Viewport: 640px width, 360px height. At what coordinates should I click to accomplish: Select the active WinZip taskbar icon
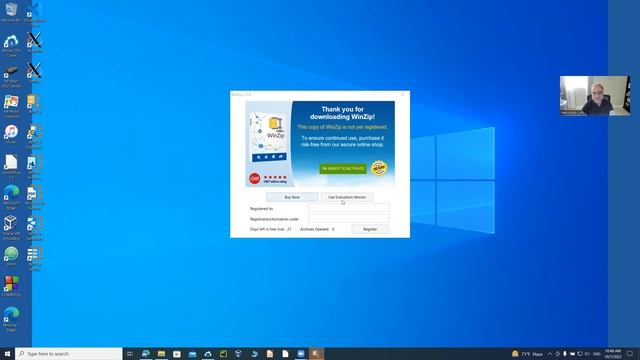pyautogui.click(x=316, y=354)
